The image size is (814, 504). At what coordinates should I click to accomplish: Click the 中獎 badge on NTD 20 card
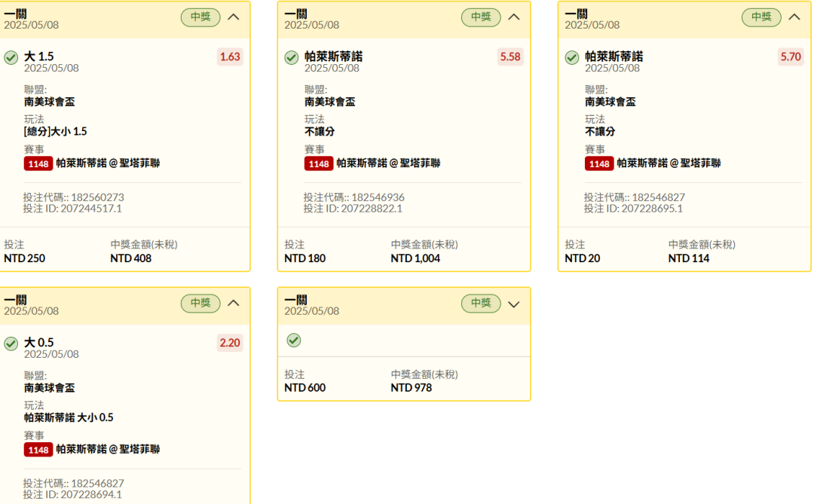[x=761, y=17]
